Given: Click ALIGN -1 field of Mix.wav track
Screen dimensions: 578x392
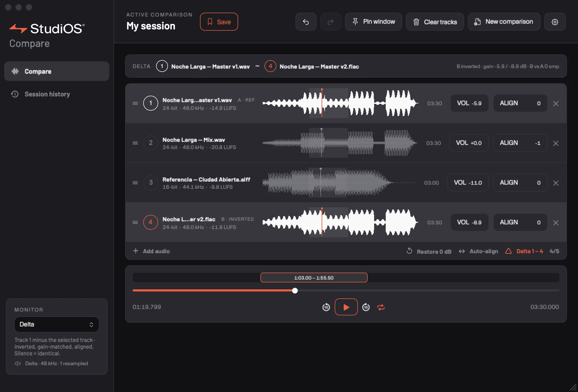Looking at the screenshot, I should [520, 143].
